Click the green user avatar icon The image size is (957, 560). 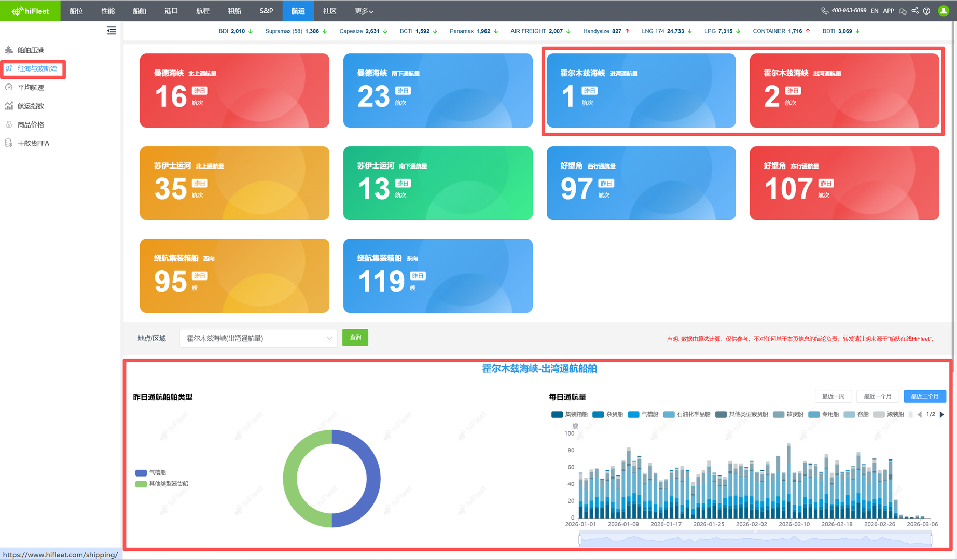tap(944, 11)
